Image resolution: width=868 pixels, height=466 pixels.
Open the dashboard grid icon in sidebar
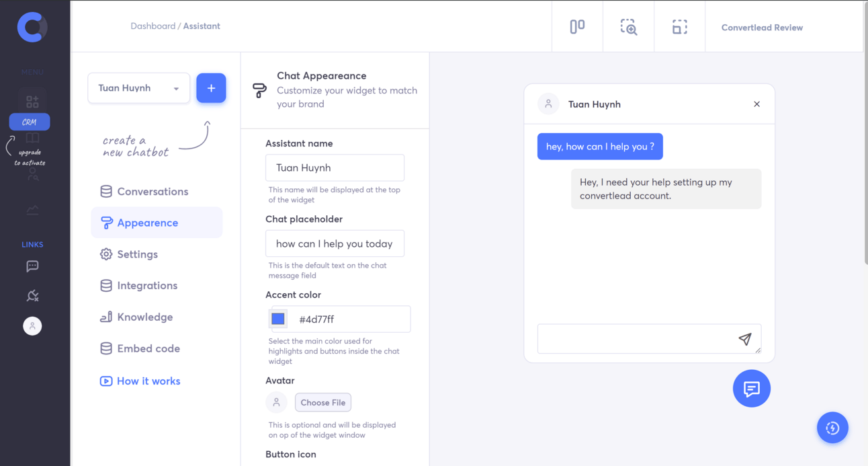pos(32,102)
